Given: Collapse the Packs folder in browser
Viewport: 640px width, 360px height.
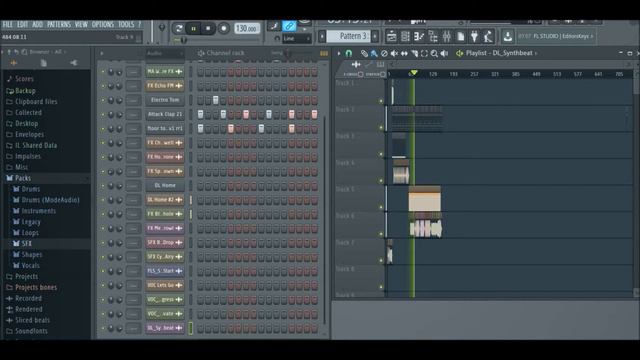Looking at the screenshot, I should click(23, 178).
